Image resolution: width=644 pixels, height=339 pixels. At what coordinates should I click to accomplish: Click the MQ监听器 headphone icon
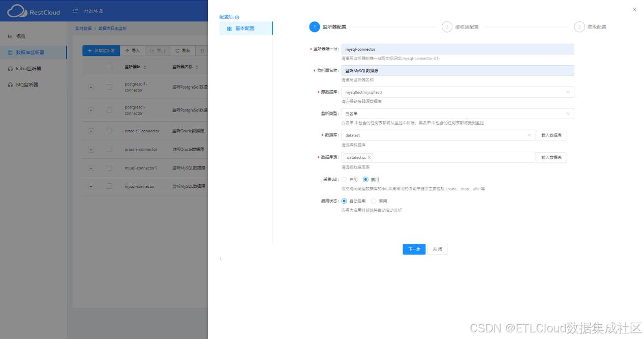(10, 84)
